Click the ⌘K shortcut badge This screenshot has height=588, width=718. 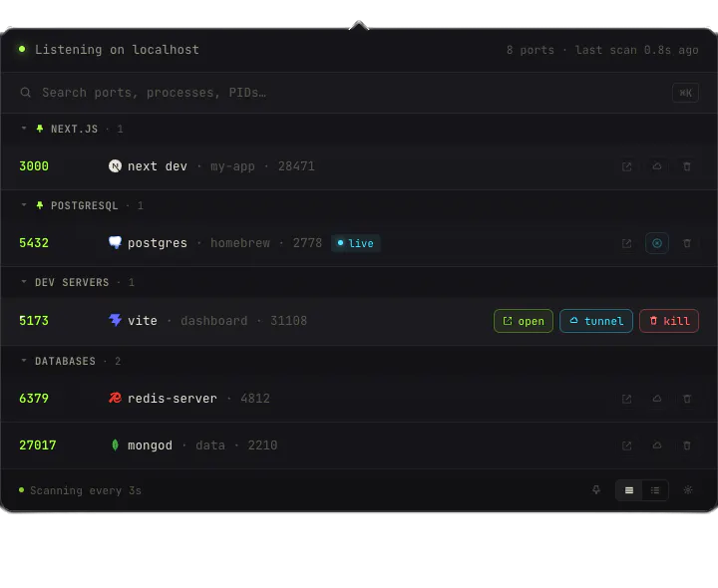(x=685, y=93)
